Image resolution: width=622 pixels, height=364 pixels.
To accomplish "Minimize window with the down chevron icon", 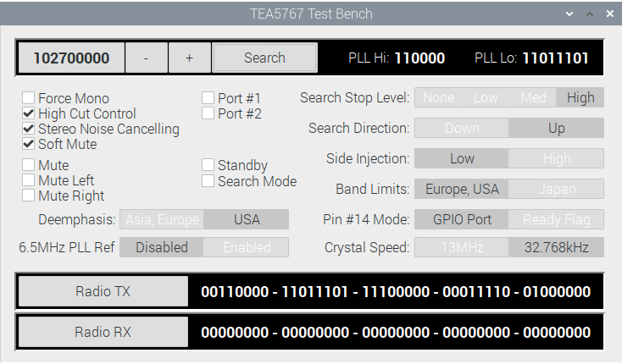I will click(x=569, y=14).
